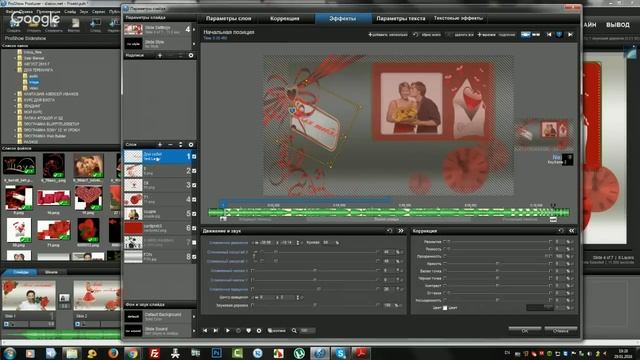Jump to the next slide in the bottom controls
The height and width of the screenshot is (360, 640).
pos(216,330)
